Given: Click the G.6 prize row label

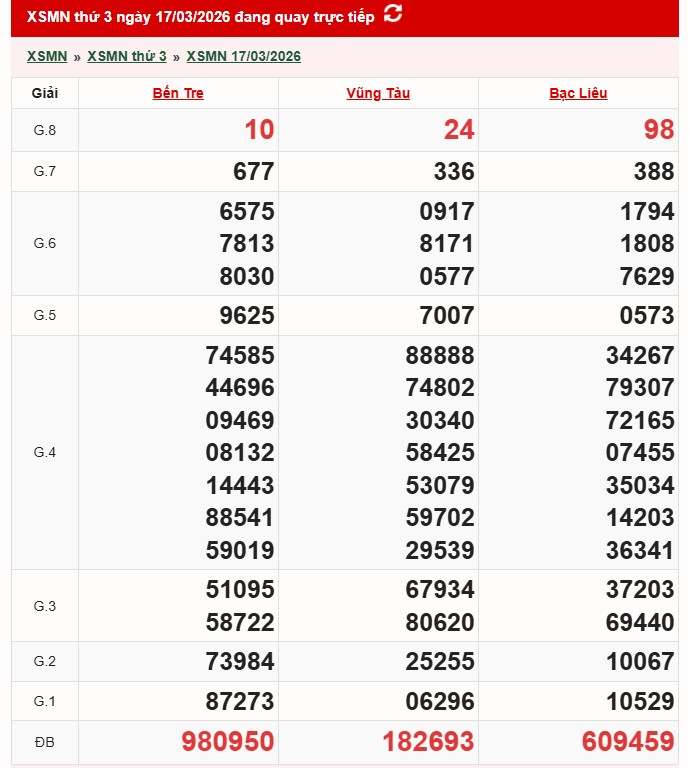Looking at the screenshot, I should [45, 243].
